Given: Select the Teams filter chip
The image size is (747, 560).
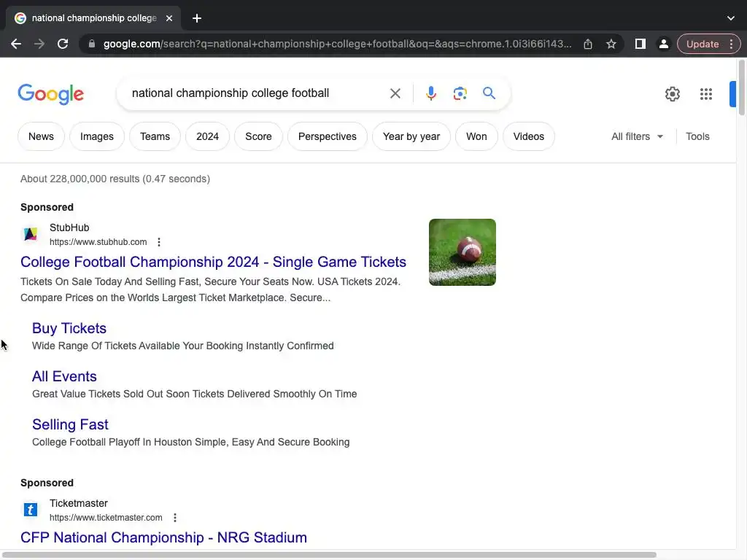Looking at the screenshot, I should [x=155, y=136].
